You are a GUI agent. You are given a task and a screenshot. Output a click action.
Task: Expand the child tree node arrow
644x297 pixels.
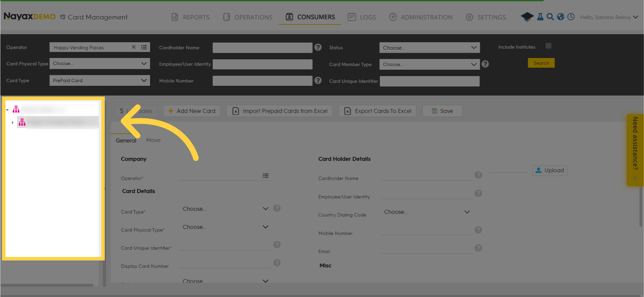(x=13, y=123)
